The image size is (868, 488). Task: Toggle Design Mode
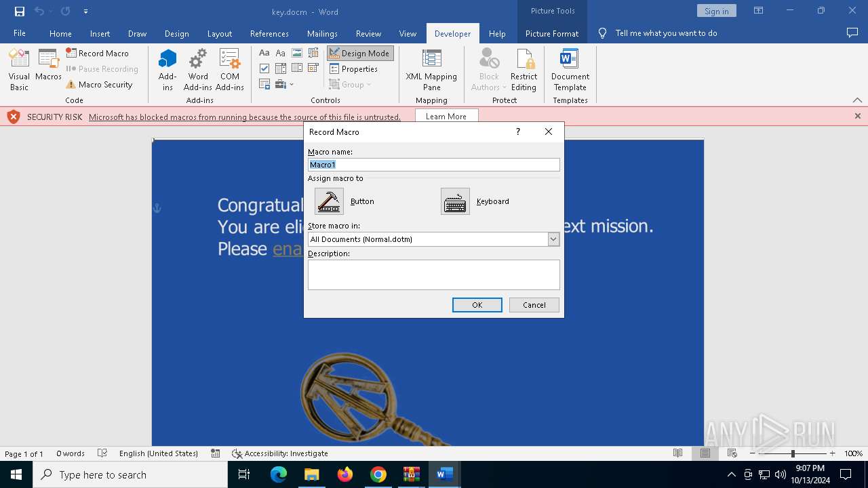click(359, 53)
